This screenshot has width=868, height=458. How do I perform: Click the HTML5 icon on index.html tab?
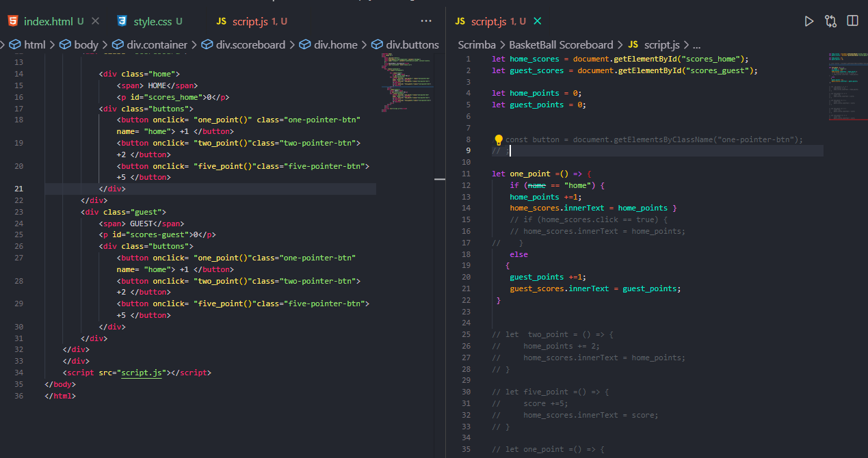13,21
